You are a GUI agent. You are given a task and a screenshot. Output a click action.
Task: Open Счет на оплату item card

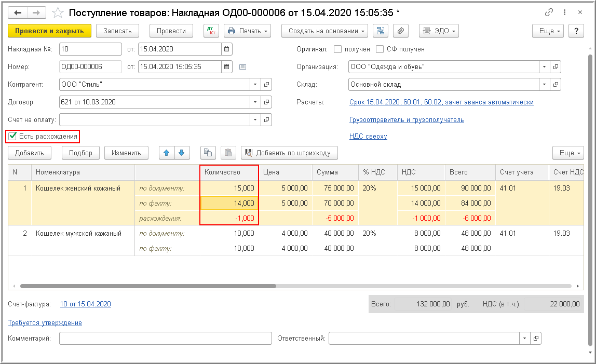coord(266,119)
